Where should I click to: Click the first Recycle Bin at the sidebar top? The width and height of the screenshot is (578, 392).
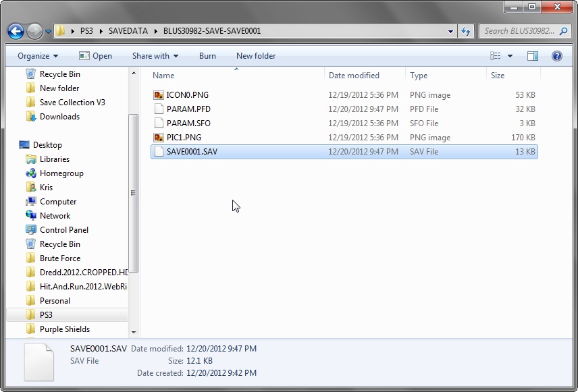pyautogui.click(x=59, y=74)
